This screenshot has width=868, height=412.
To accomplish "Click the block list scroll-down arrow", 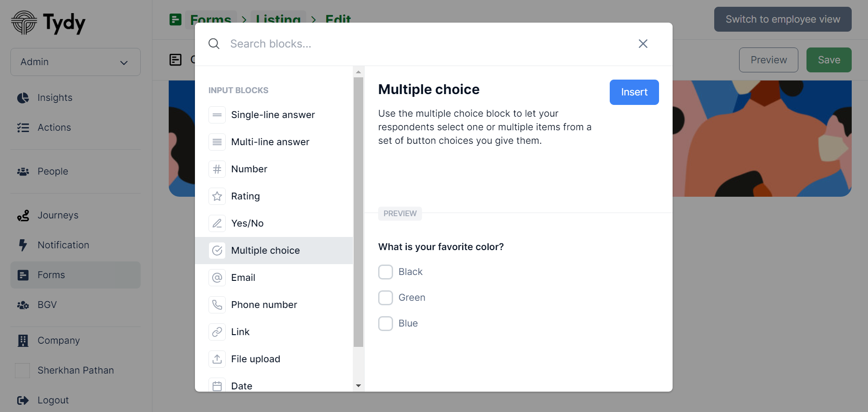I will pos(359,386).
